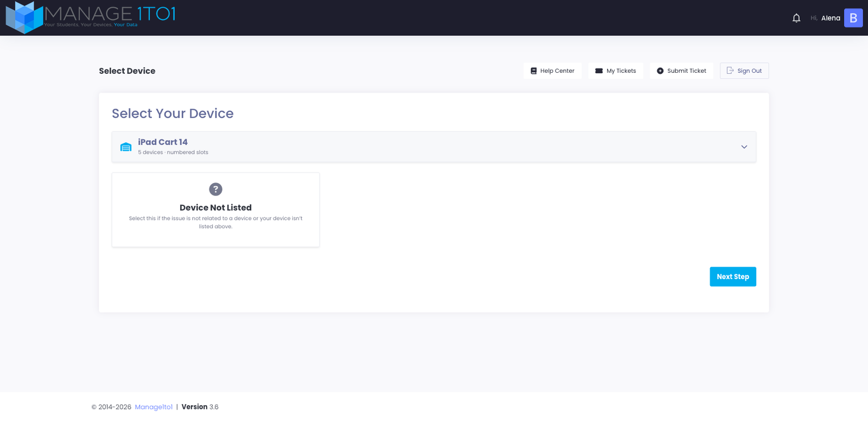The height and width of the screenshot is (422, 868).
Task: Open the Manage1to1 footer link
Action: pos(154,407)
